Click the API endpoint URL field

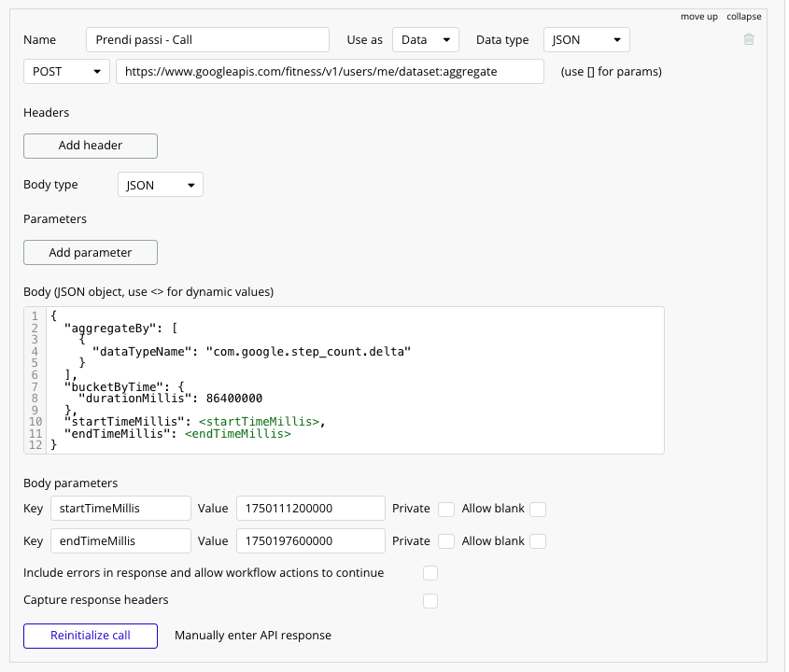point(330,72)
